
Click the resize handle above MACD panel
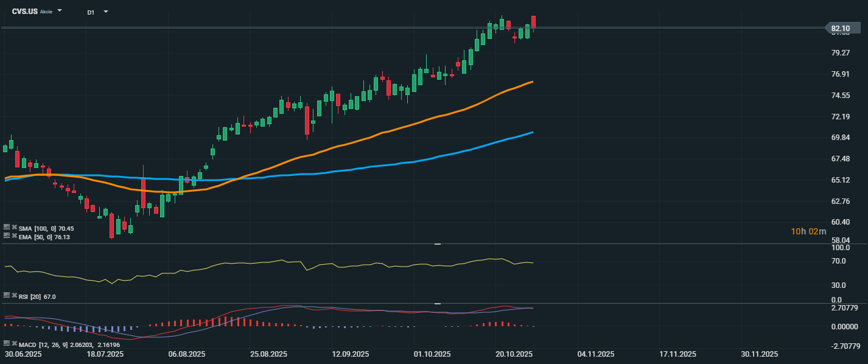point(437,303)
